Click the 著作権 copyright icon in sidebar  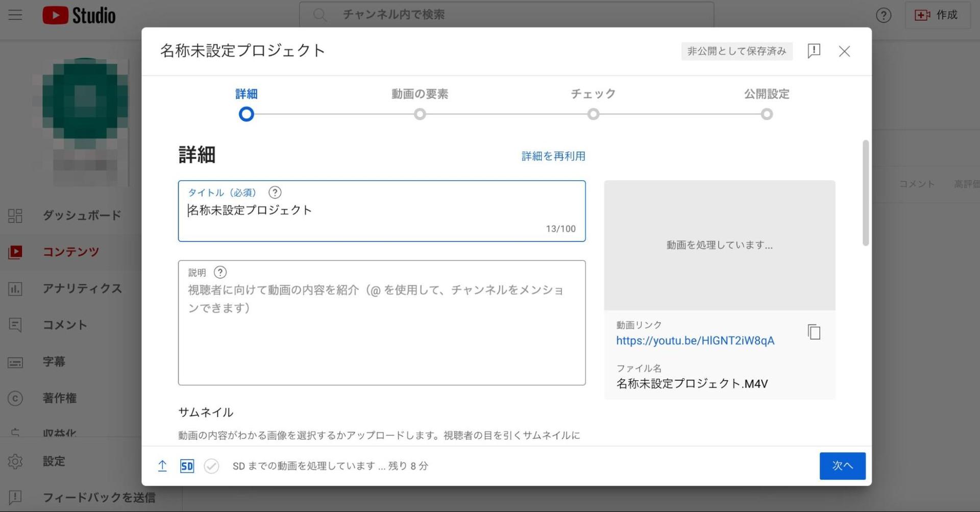tap(15, 398)
